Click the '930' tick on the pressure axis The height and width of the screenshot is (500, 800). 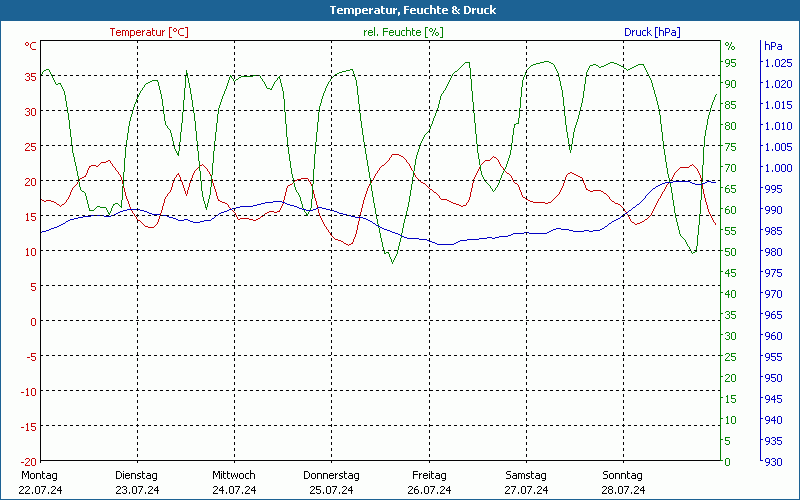coord(773,462)
